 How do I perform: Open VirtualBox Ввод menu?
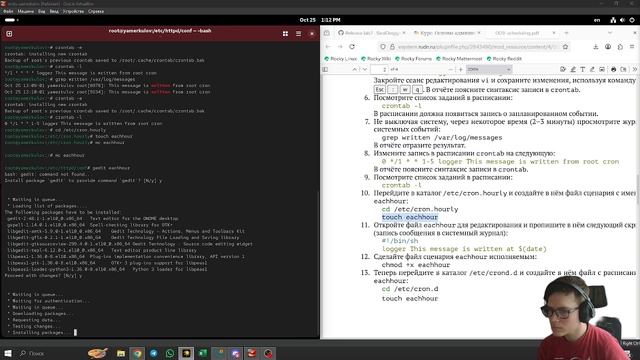pos(54,11)
